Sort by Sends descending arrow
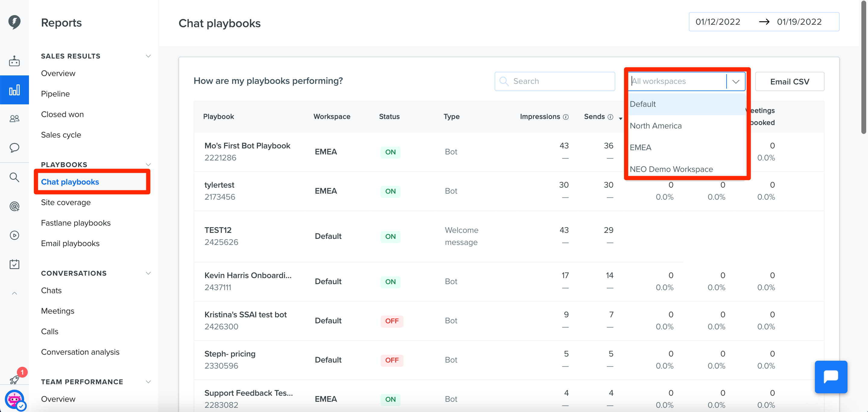Viewport: 868px width, 412px height. click(x=621, y=119)
